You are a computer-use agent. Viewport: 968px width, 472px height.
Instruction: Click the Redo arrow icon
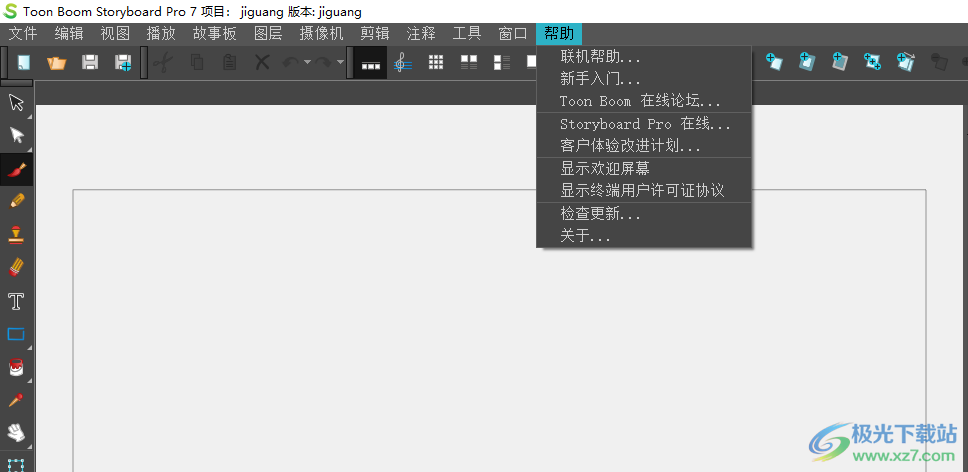coord(324,62)
